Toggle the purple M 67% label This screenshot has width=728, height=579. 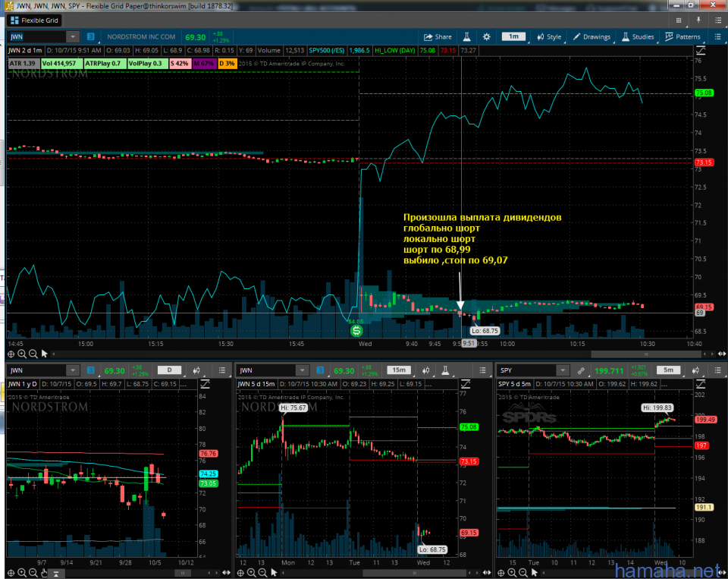point(204,63)
